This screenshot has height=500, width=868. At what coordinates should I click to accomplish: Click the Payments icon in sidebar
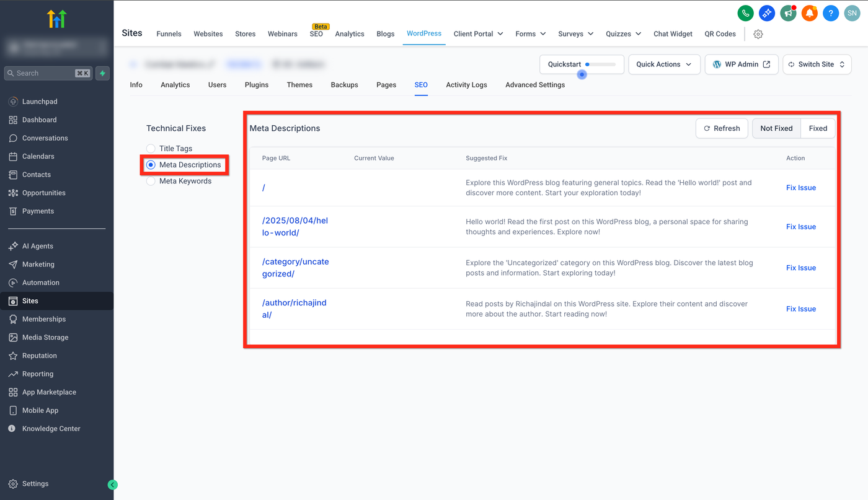point(13,211)
